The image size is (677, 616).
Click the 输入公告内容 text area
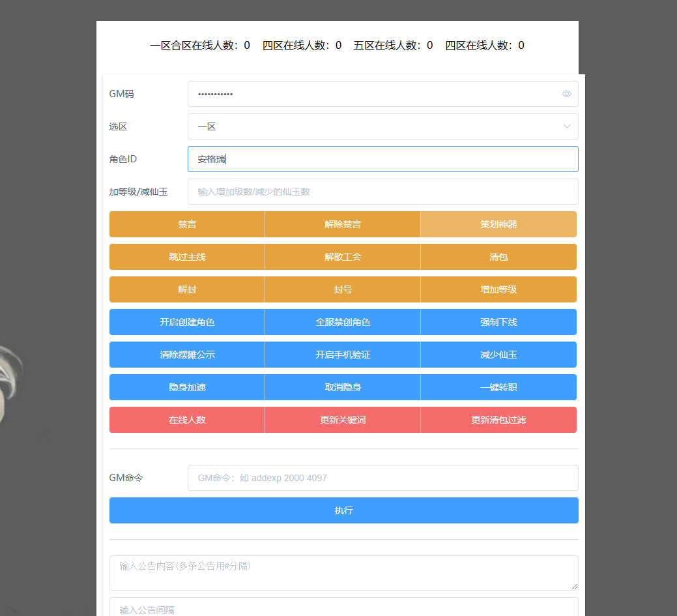point(343,573)
